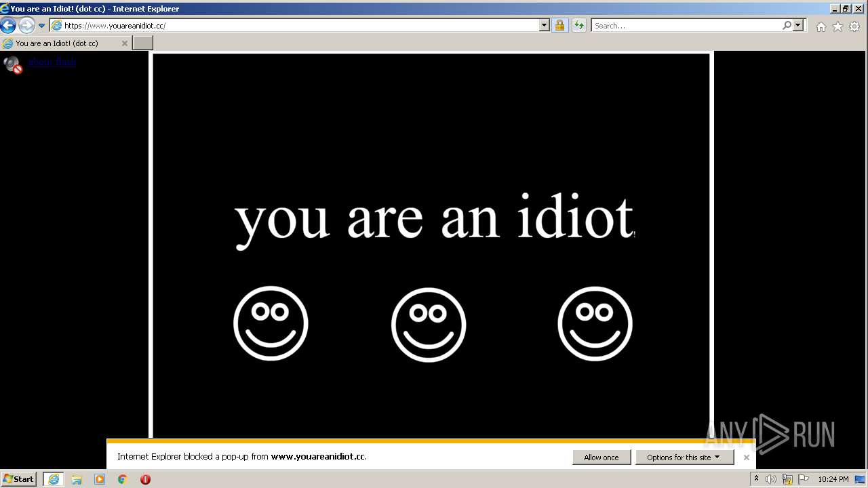Go to the Home page icon
Image resolution: width=868 pixels, height=488 pixels.
[x=821, y=26]
